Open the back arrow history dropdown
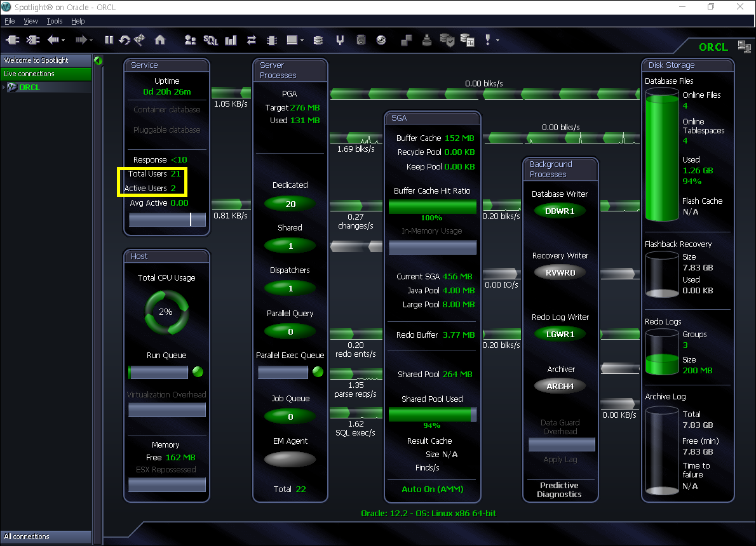Viewport: 756px width, 546px height. click(x=63, y=41)
